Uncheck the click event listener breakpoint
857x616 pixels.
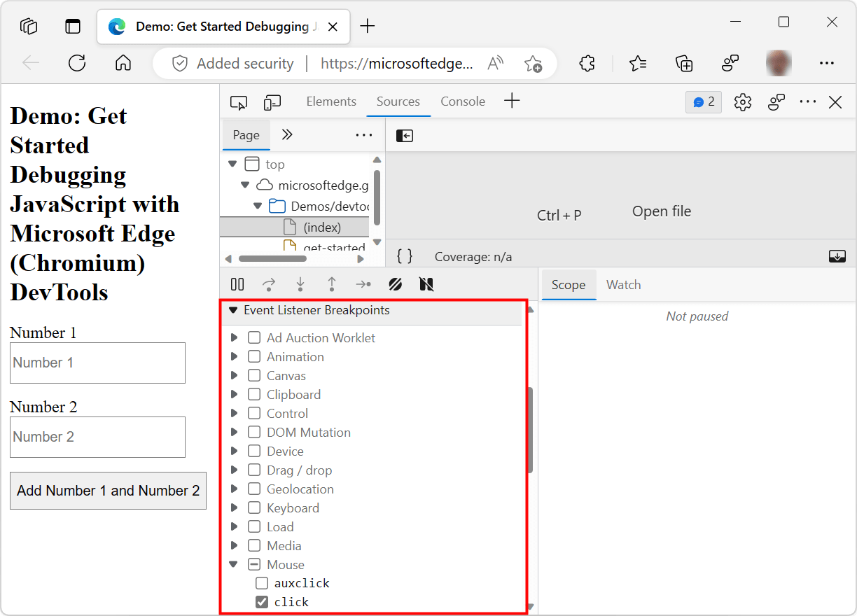[x=262, y=601]
